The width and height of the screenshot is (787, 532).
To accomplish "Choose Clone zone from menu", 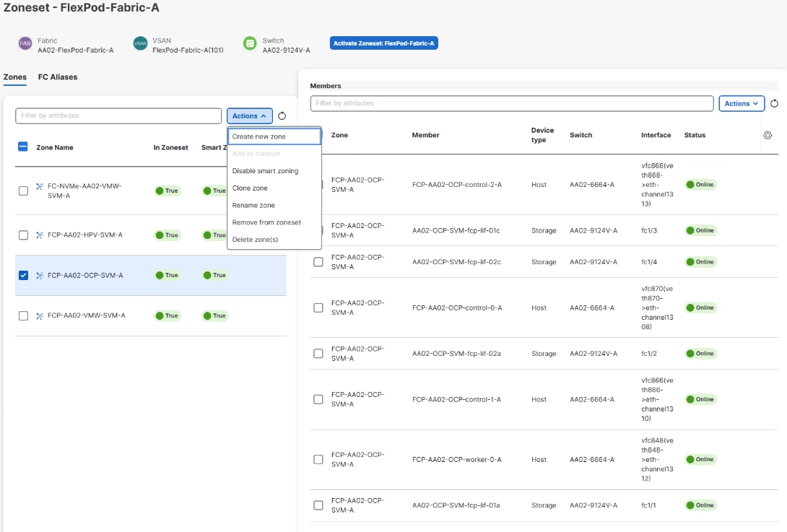I will point(274,188).
